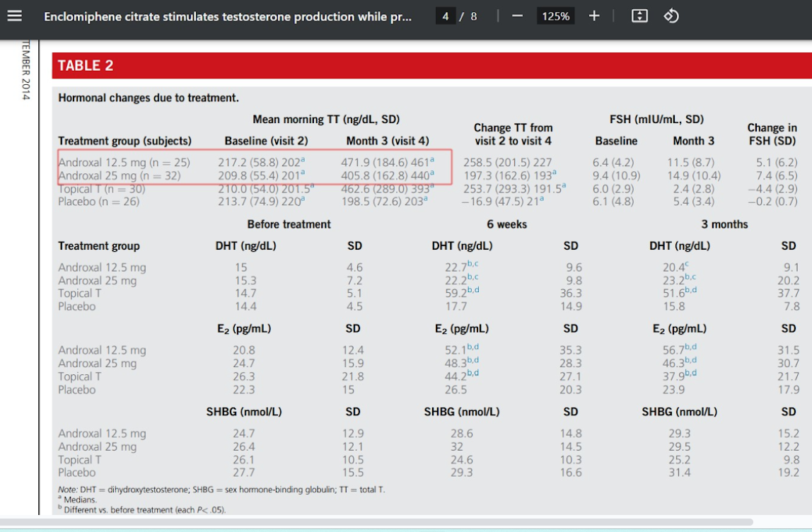Click the 'Change TT from visit 2 to visit 4' header

pos(514,134)
